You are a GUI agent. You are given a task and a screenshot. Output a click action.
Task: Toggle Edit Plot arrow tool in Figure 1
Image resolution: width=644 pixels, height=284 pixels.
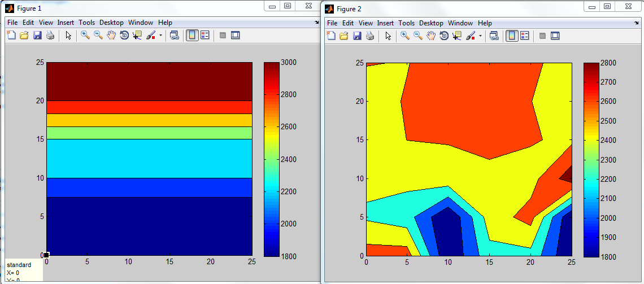(68, 35)
